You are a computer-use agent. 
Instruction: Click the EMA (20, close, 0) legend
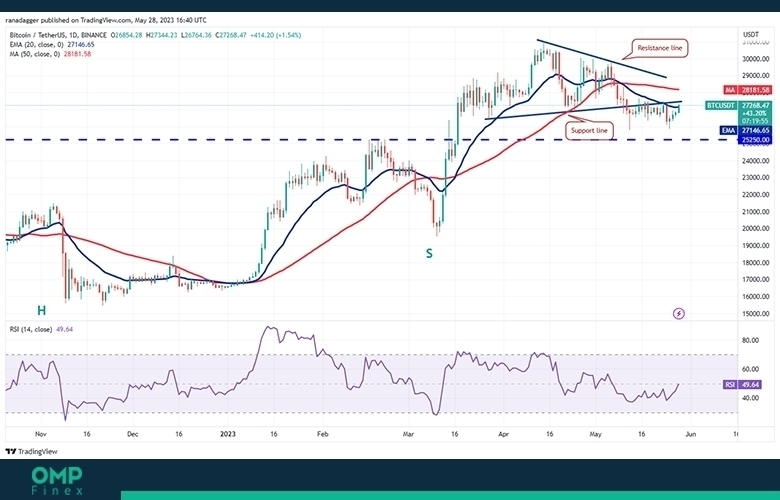point(37,45)
